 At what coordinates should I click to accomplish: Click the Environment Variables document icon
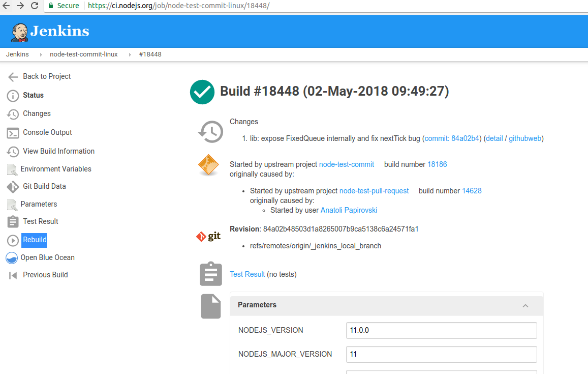tap(12, 169)
